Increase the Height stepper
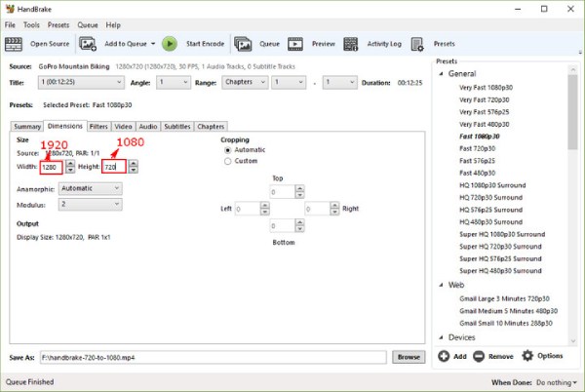585x392 pixels. point(134,164)
